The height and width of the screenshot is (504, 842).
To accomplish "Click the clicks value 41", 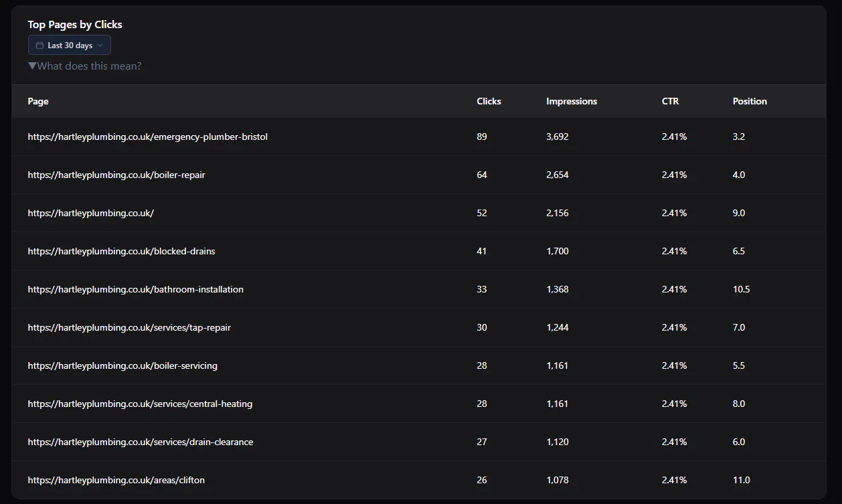I will (482, 251).
